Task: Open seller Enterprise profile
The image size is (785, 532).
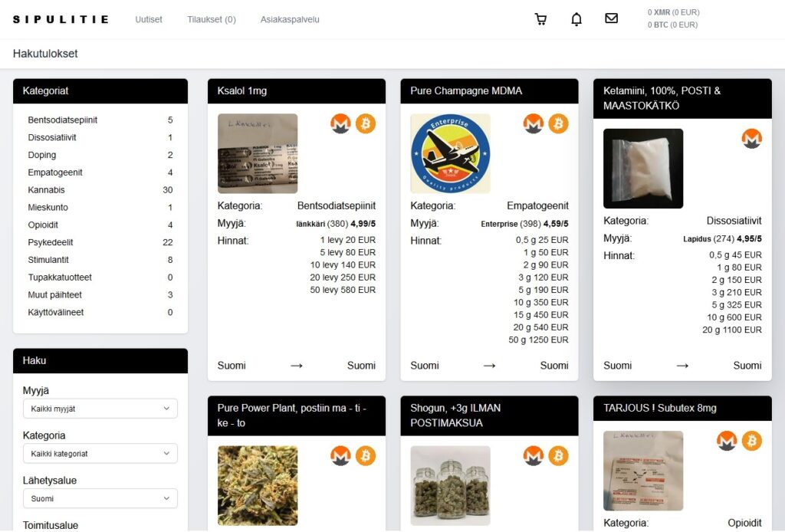Action: click(499, 224)
